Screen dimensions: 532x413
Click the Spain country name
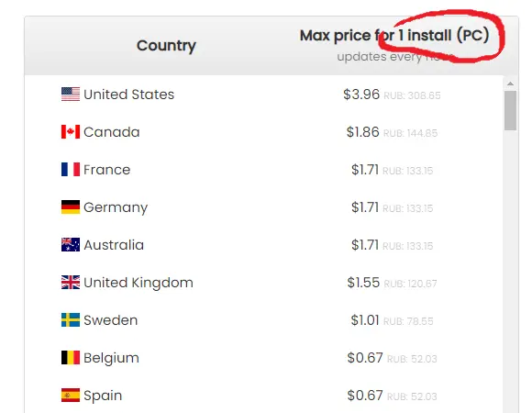point(103,396)
